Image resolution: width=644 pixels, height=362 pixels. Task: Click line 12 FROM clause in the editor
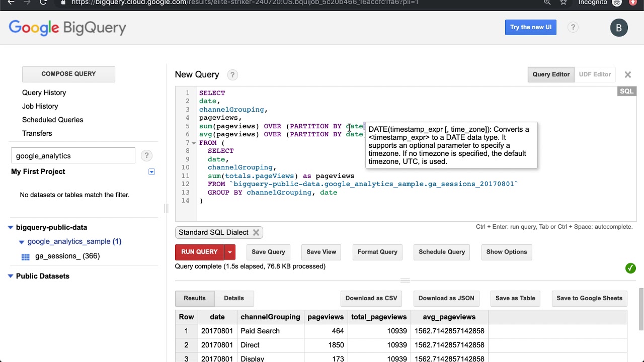coord(363,184)
